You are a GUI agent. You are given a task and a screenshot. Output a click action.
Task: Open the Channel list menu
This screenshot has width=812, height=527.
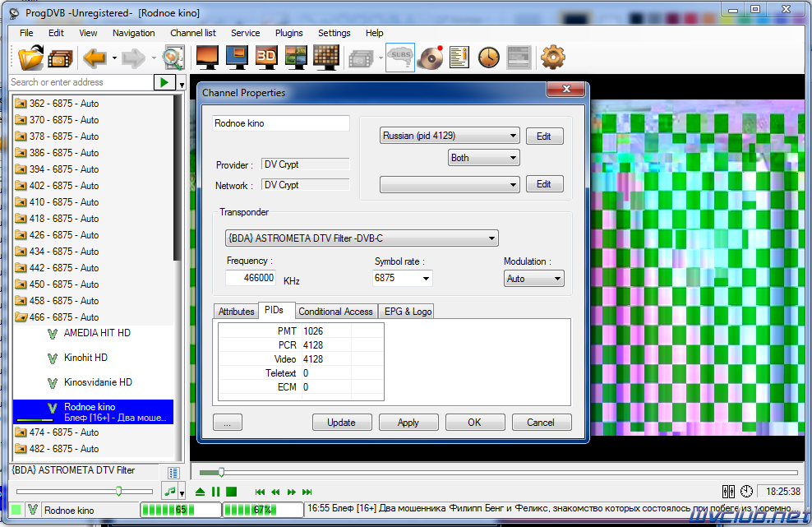pyautogui.click(x=192, y=33)
